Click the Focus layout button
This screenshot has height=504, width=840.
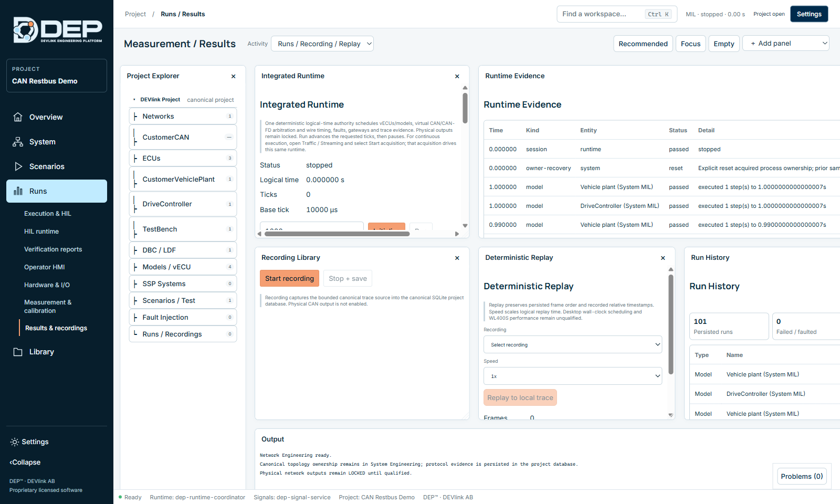pyautogui.click(x=690, y=44)
